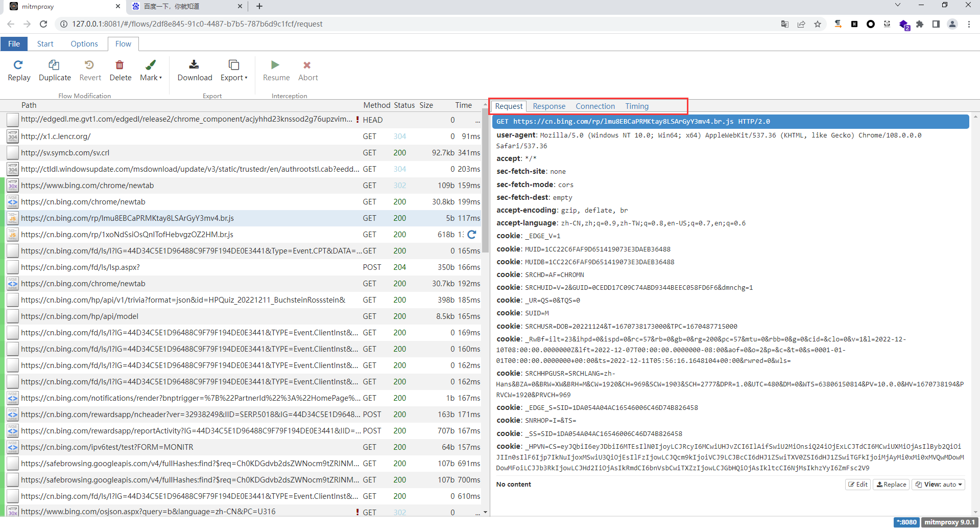Sort flows by Method column header
980x528 pixels.
pyautogui.click(x=377, y=105)
